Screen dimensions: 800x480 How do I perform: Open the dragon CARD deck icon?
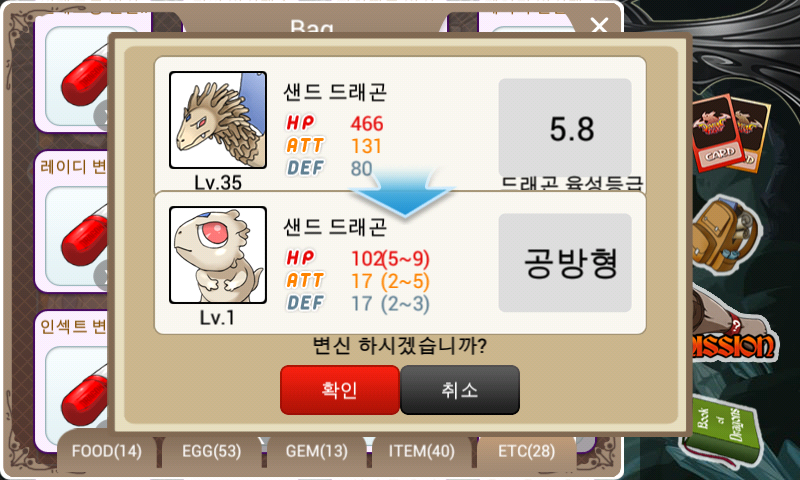click(x=729, y=132)
